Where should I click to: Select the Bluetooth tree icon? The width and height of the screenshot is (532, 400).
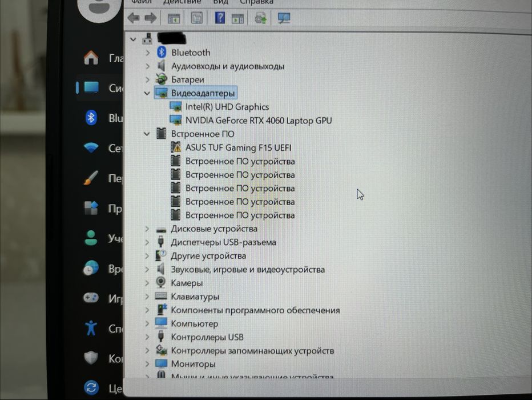(x=162, y=53)
